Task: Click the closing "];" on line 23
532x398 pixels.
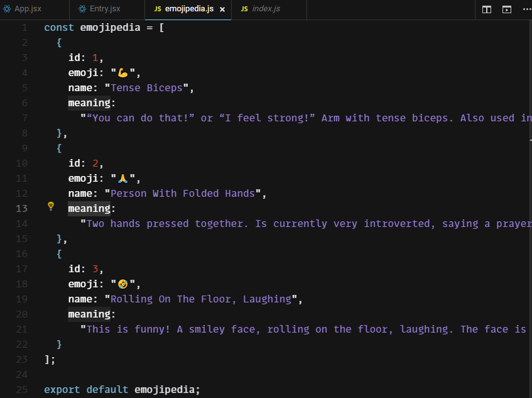Action: [50, 359]
